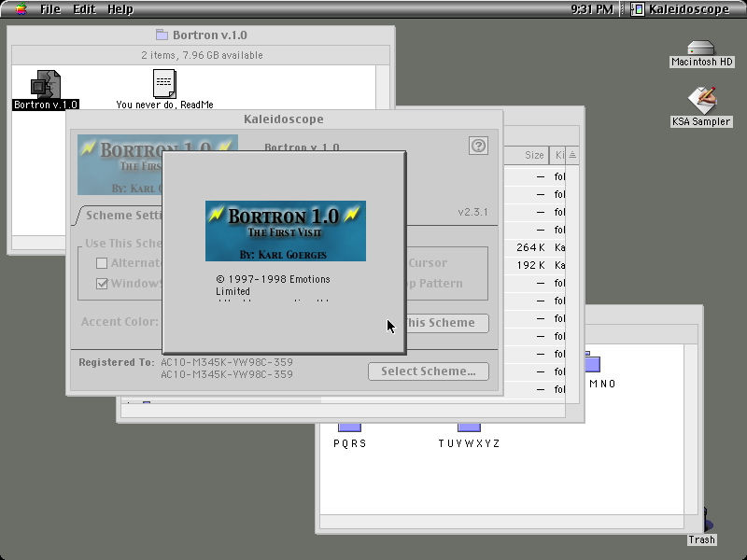Click the Bortron v.1.0 window title bar

(201, 35)
